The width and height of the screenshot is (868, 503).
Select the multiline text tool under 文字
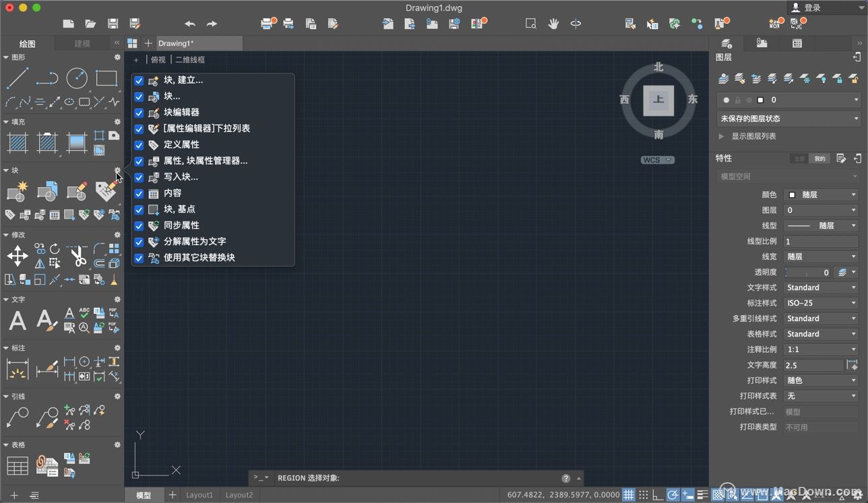[x=18, y=321]
